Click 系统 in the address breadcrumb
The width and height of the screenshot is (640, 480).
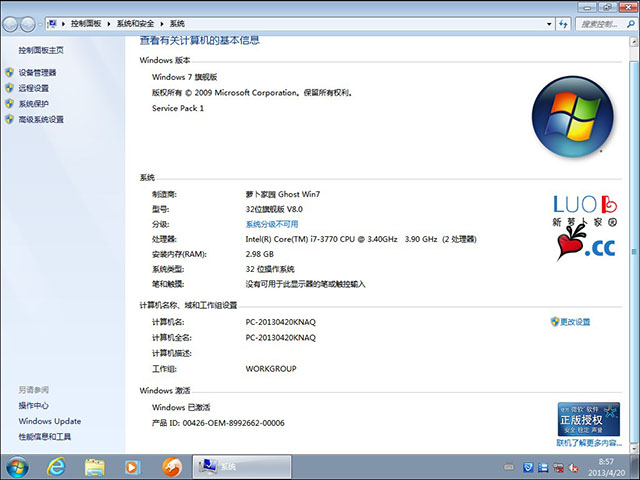click(177, 24)
